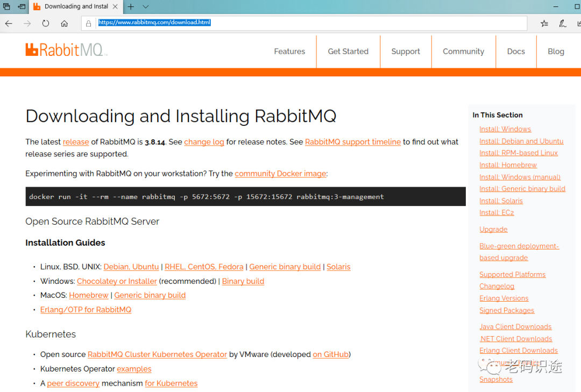Viewport: 581px width, 392px height.
Task: Open the on GitHub link
Action: coord(331,354)
